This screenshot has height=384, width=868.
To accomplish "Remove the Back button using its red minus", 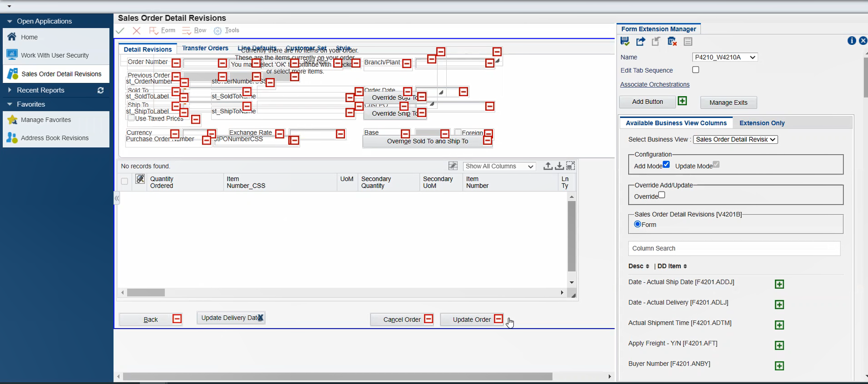I will click(177, 319).
